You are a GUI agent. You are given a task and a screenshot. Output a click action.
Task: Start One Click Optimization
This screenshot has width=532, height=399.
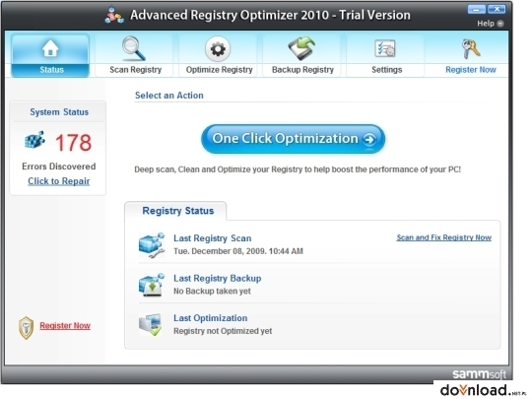click(x=294, y=139)
